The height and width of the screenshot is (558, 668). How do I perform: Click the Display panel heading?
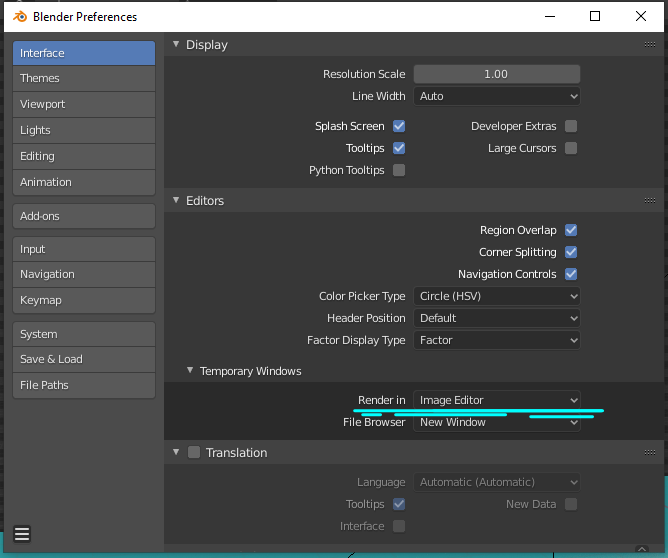[207, 45]
